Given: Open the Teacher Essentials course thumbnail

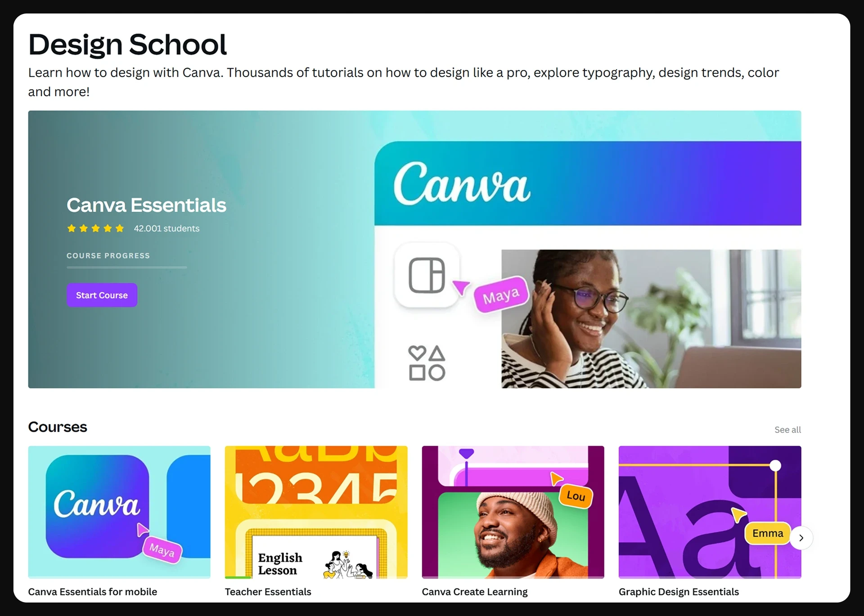Looking at the screenshot, I should click(316, 512).
